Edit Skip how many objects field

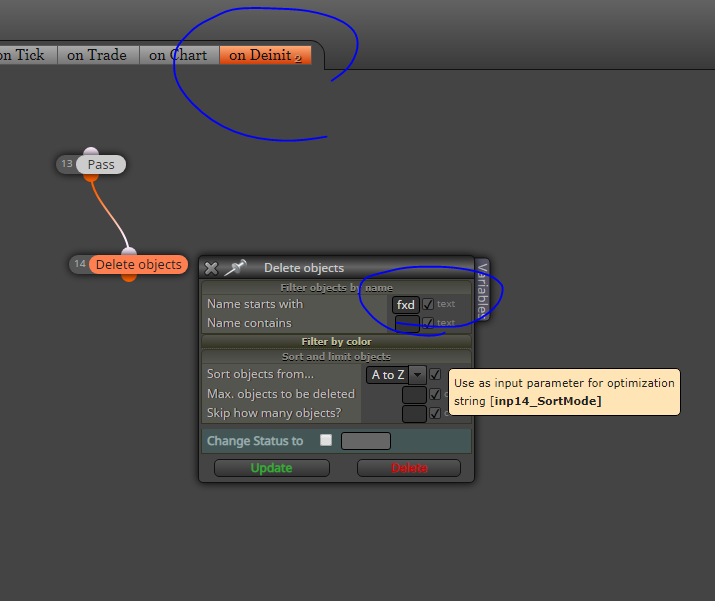414,414
